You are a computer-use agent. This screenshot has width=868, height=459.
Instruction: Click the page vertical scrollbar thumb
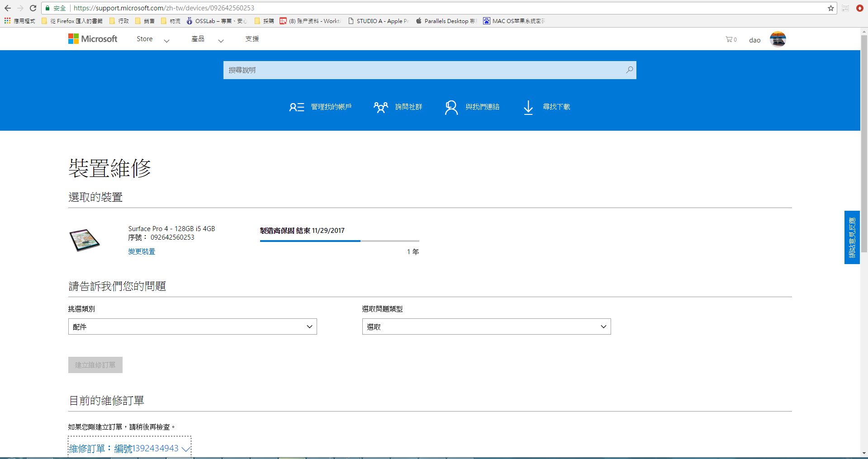coord(864,144)
